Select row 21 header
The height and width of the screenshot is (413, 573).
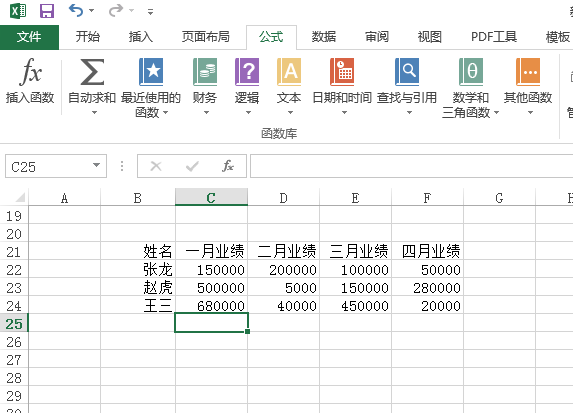[14, 252]
